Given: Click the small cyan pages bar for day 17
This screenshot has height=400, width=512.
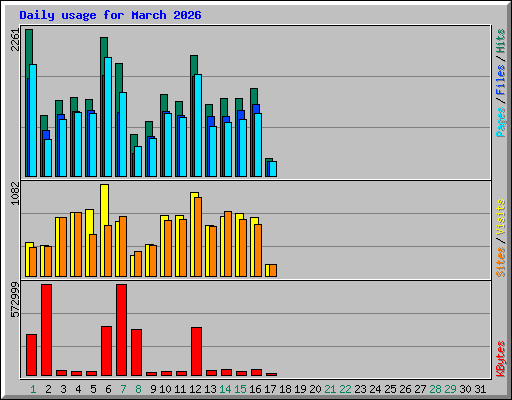Looking at the screenshot, I should click(273, 169).
